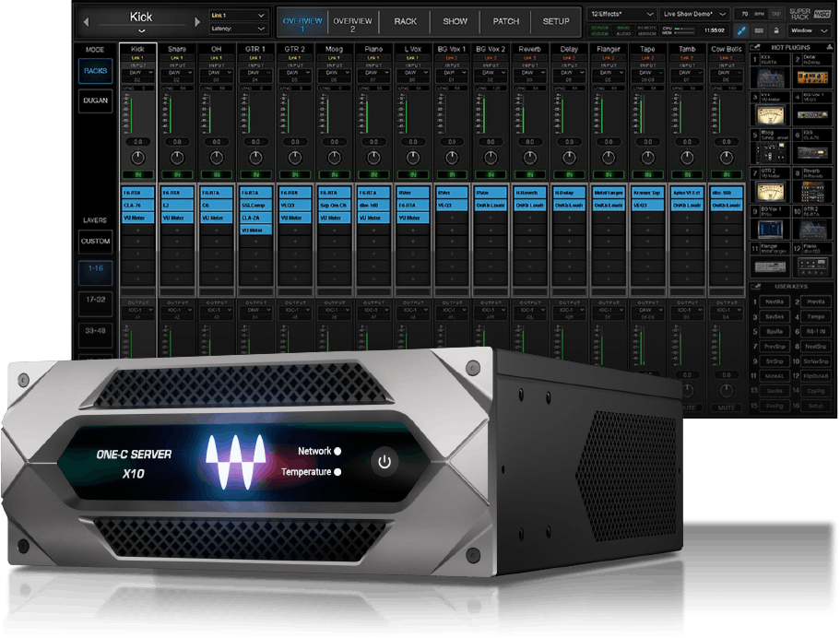Open the Rack tab
The height and width of the screenshot is (638, 840).
tap(405, 21)
